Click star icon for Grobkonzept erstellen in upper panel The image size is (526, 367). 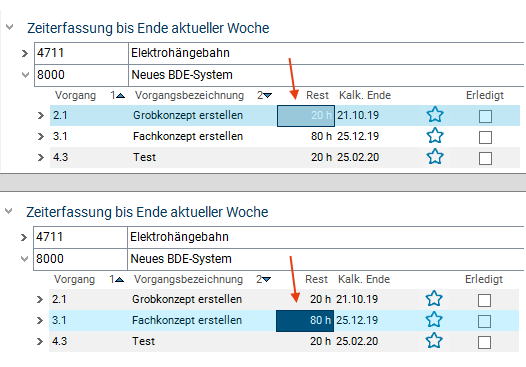click(x=435, y=115)
